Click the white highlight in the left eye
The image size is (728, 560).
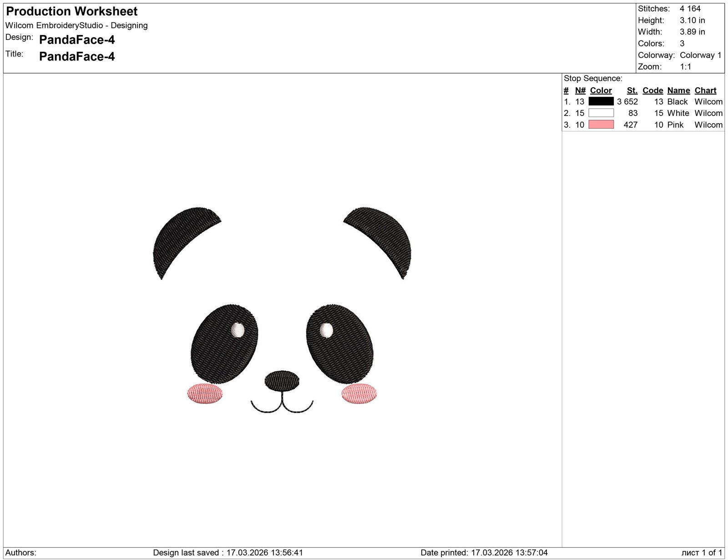[x=238, y=330]
